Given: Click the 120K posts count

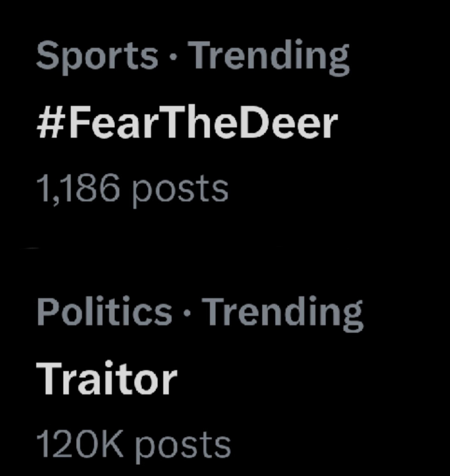Looking at the screenshot, I should (x=133, y=444).
